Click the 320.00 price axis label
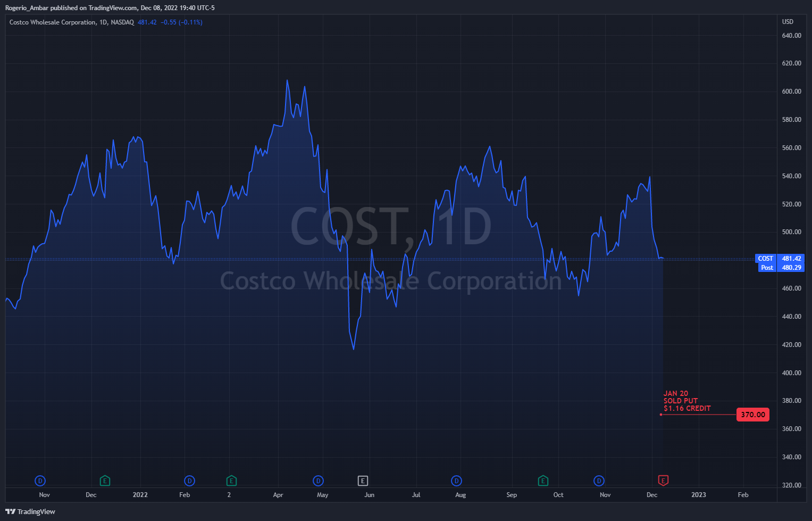This screenshot has height=521, width=812. 792,485
